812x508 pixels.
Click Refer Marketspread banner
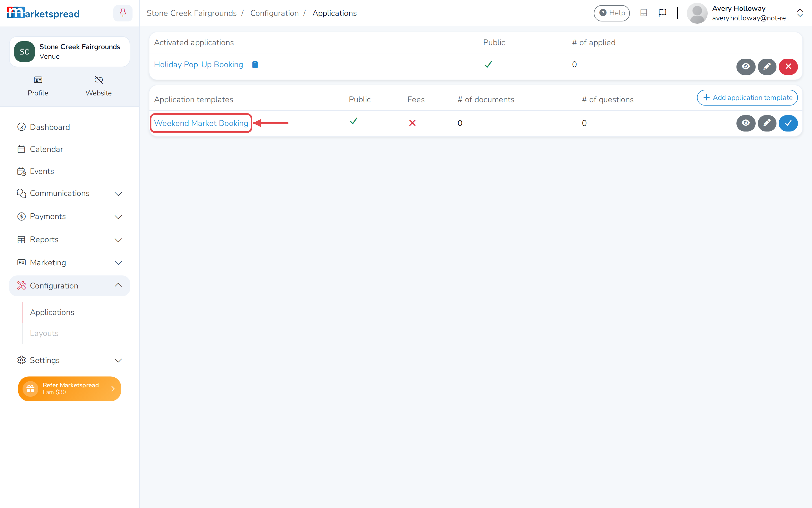pos(69,389)
